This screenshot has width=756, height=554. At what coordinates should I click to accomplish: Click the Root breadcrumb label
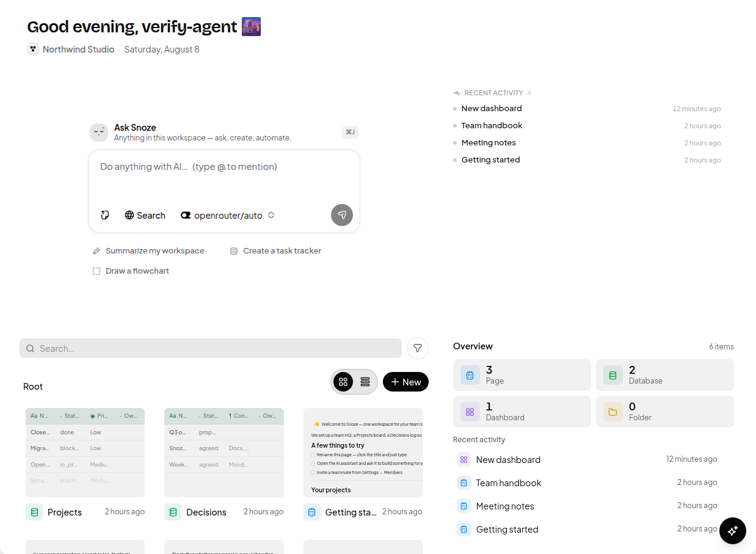coord(33,387)
